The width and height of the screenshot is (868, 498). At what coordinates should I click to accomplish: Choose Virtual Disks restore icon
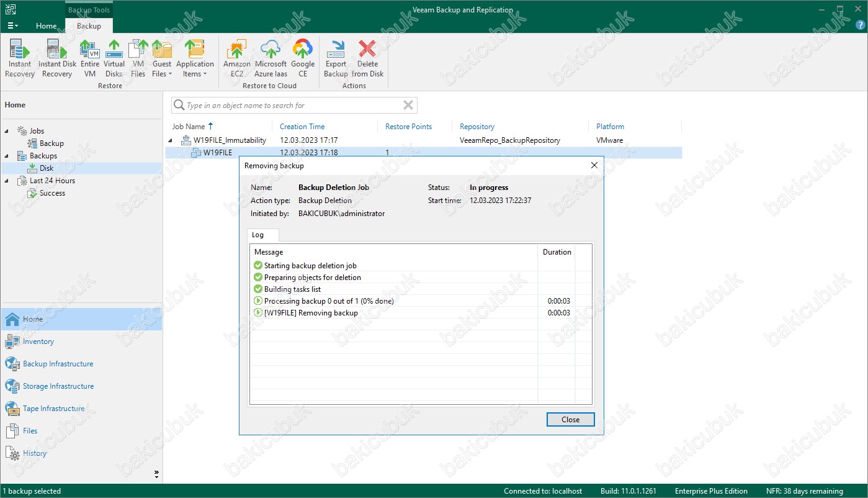point(114,58)
